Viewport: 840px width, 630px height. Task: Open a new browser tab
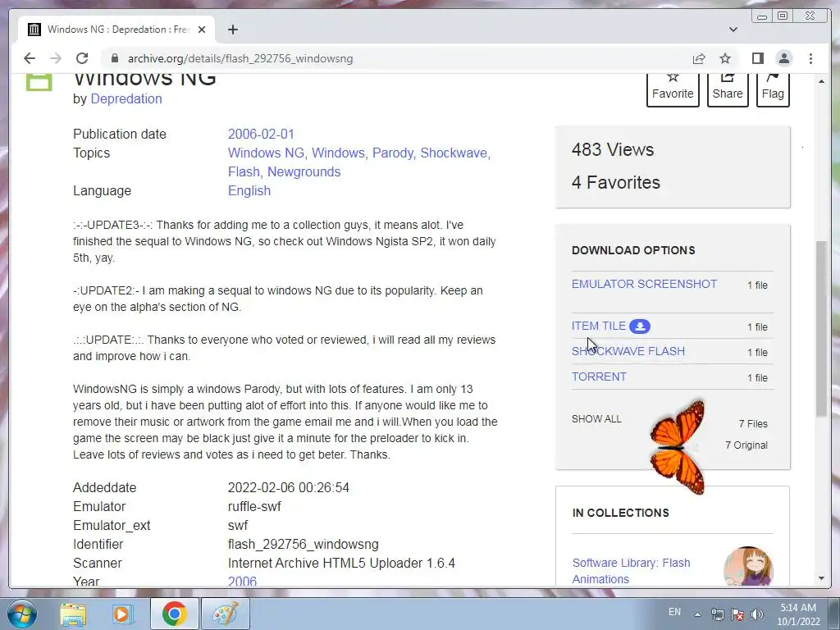click(x=232, y=30)
